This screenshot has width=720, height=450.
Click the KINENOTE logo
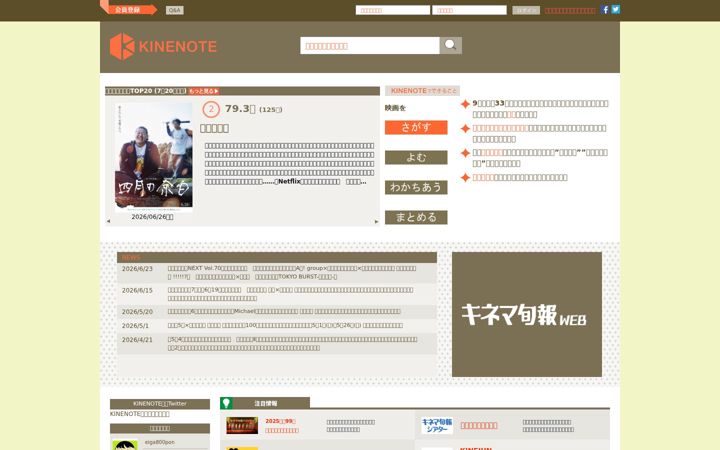click(163, 46)
